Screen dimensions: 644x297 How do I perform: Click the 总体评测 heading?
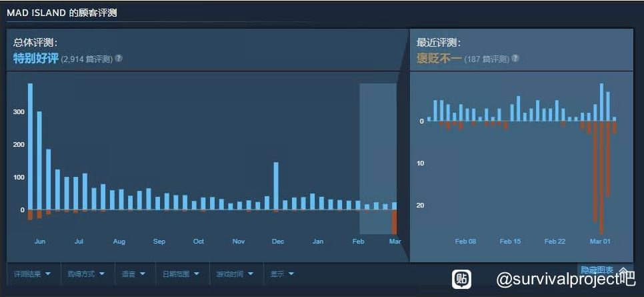point(35,42)
